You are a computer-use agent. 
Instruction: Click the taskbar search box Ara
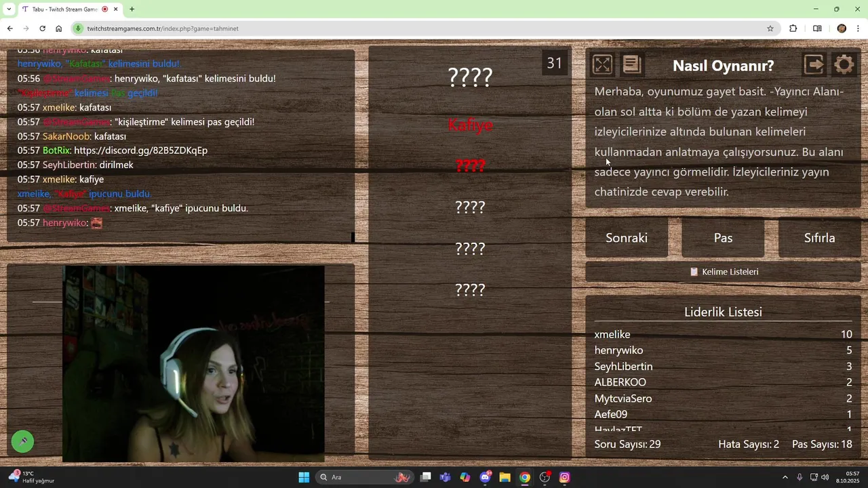pyautogui.click(x=366, y=477)
